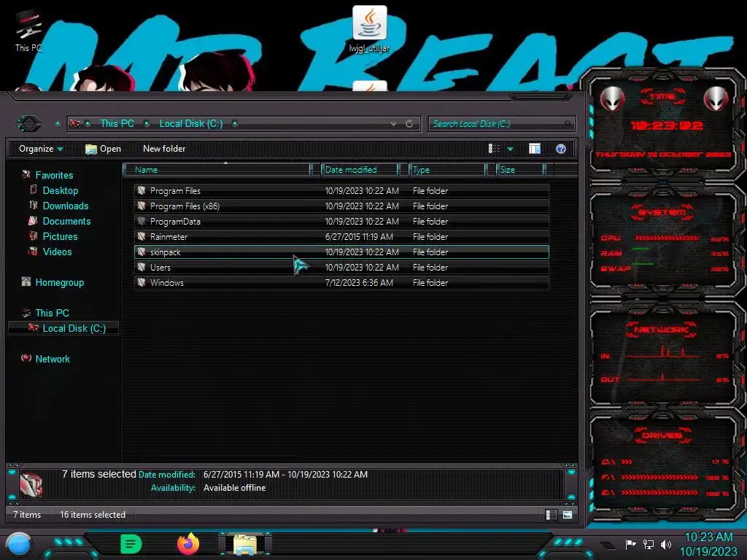Select the Windows folder
The image size is (747, 560).
coord(341,282)
